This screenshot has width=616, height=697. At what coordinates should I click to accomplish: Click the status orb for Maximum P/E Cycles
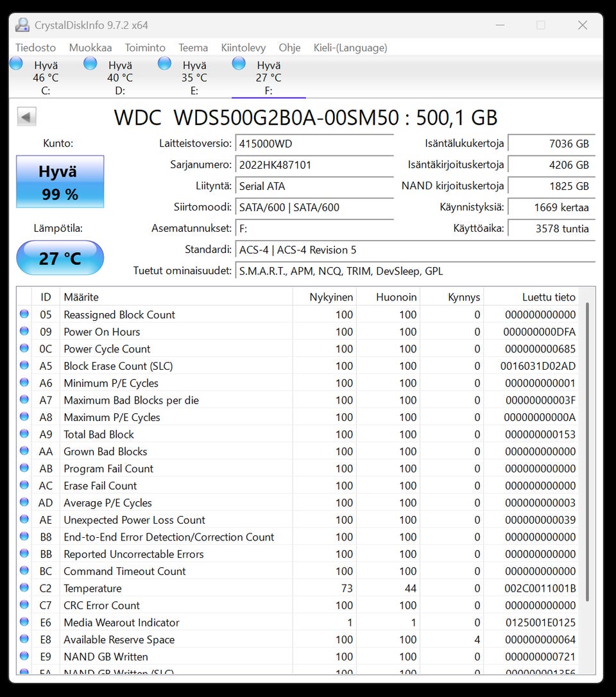[x=24, y=417]
